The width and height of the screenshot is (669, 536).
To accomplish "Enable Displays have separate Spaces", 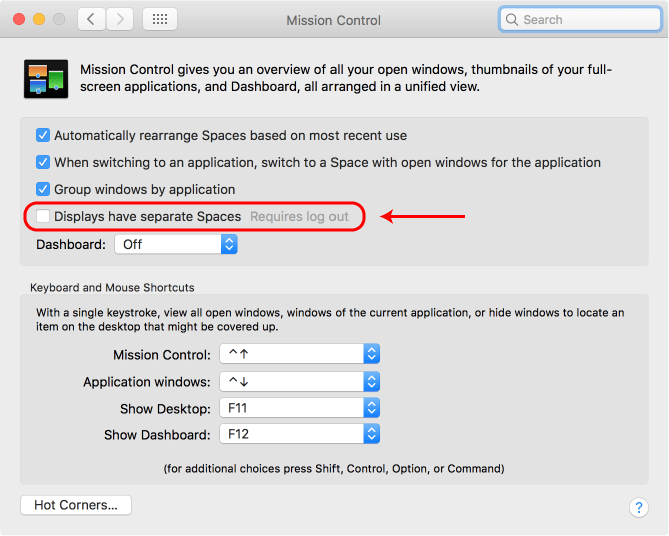I will pyautogui.click(x=43, y=216).
